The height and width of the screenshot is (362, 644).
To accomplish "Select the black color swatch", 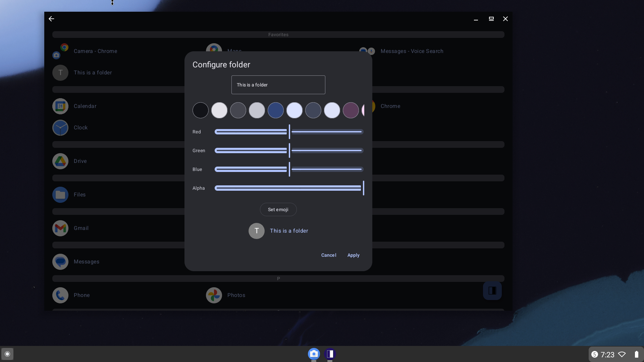I will 201,110.
